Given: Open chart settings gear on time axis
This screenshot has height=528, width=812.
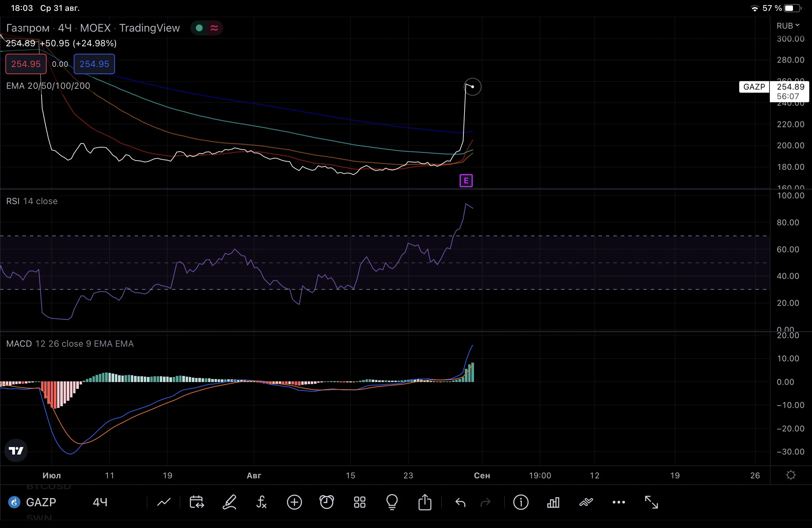Looking at the screenshot, I should tap(791, 475).
